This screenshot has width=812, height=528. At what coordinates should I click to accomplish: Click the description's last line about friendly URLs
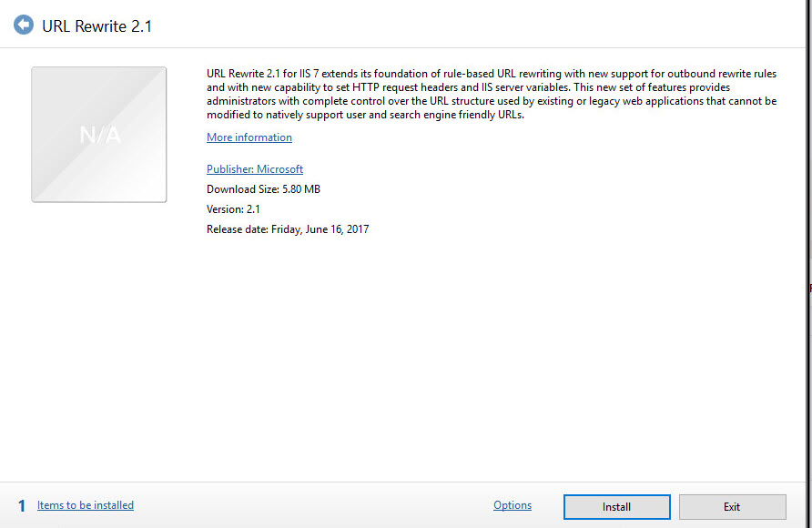point(366,115)
